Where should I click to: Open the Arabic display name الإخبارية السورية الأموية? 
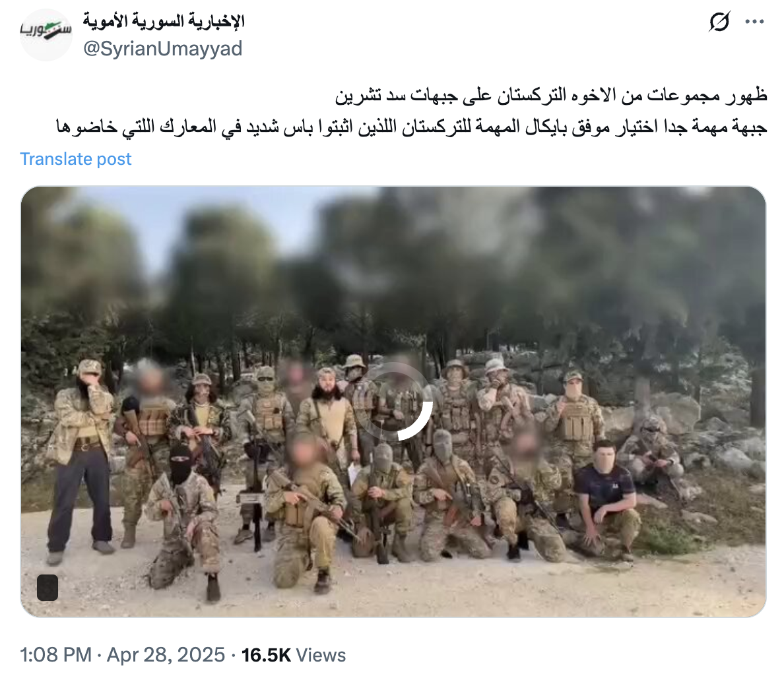tap(164, 21)
